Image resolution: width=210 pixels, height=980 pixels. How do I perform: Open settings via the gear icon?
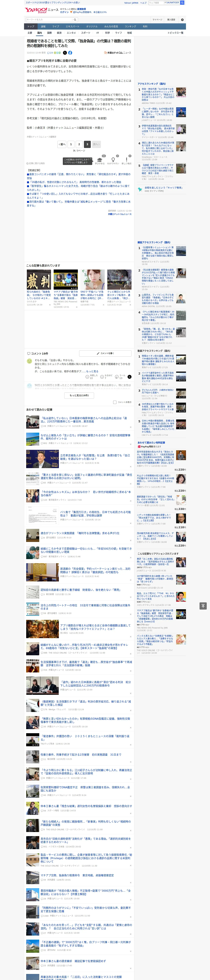click(x=182, y=19)
